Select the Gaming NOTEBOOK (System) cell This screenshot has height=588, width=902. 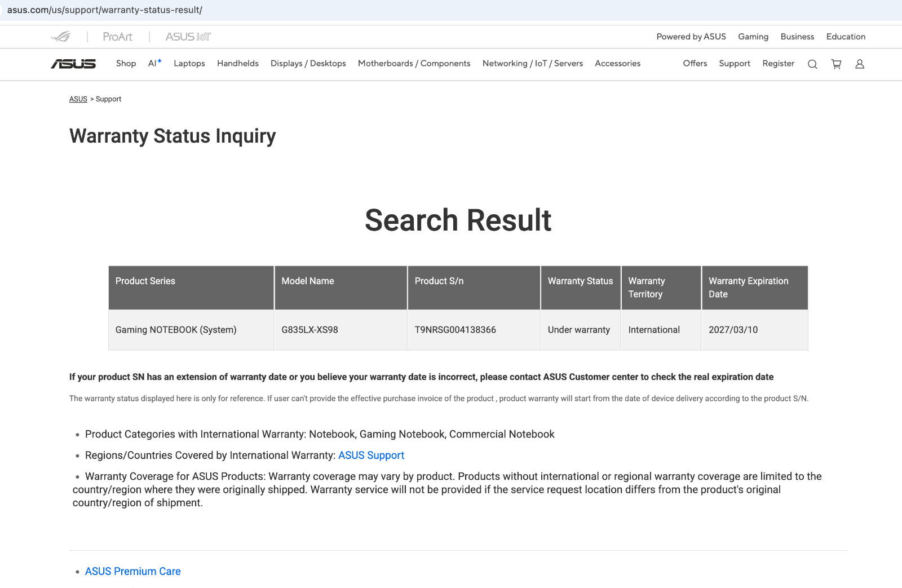[x=191, y=330]
